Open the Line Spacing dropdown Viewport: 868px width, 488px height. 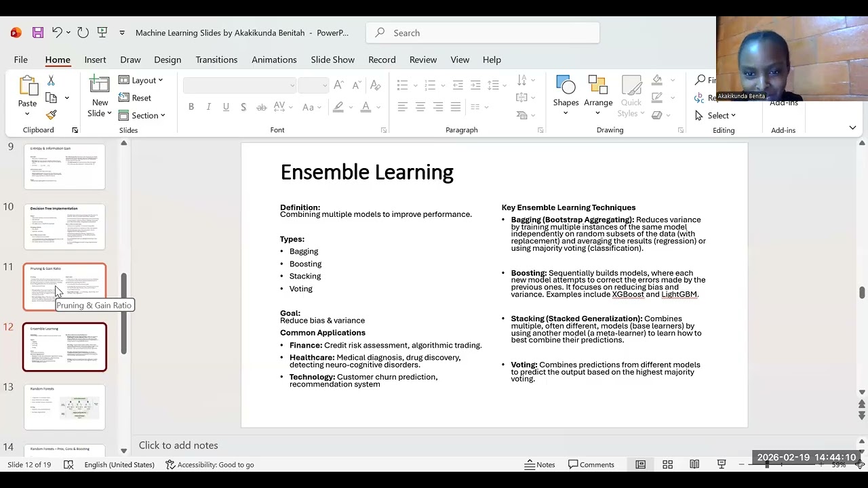click(496, 85)
